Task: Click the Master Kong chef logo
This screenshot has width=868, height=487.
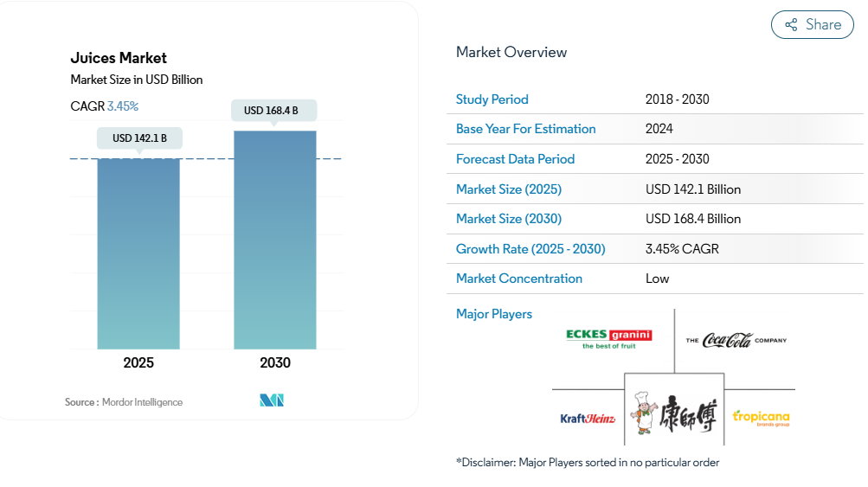Action: point(674,408)
